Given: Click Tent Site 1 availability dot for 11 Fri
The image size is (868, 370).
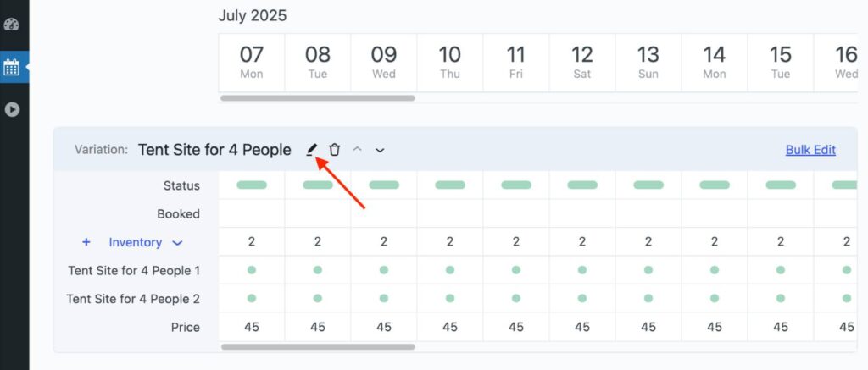Looking at the screenshot, I should pyautogui.click(x=516, y=270).
